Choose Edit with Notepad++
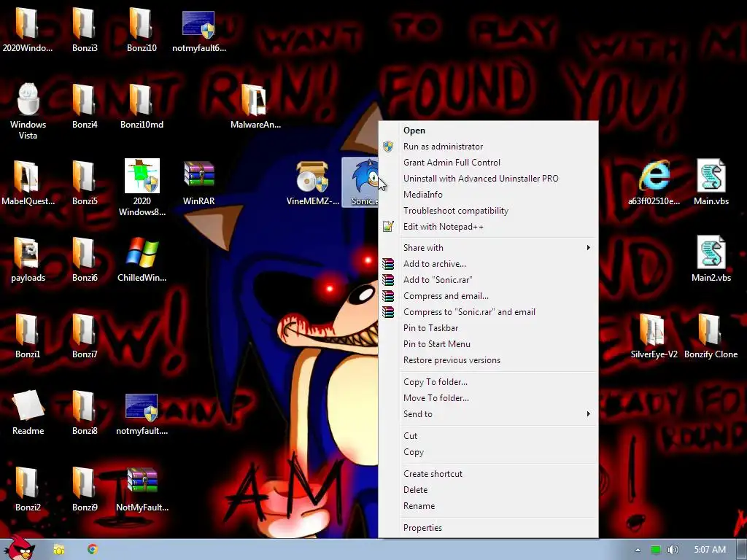The height and width of the screenshot is (560, 747). (x=488, y=227)
